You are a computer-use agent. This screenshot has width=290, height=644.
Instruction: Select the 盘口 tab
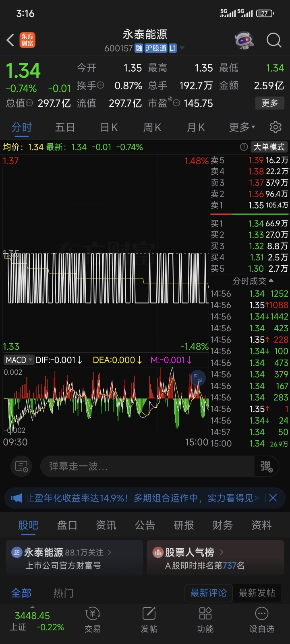(x=67, y=525)
